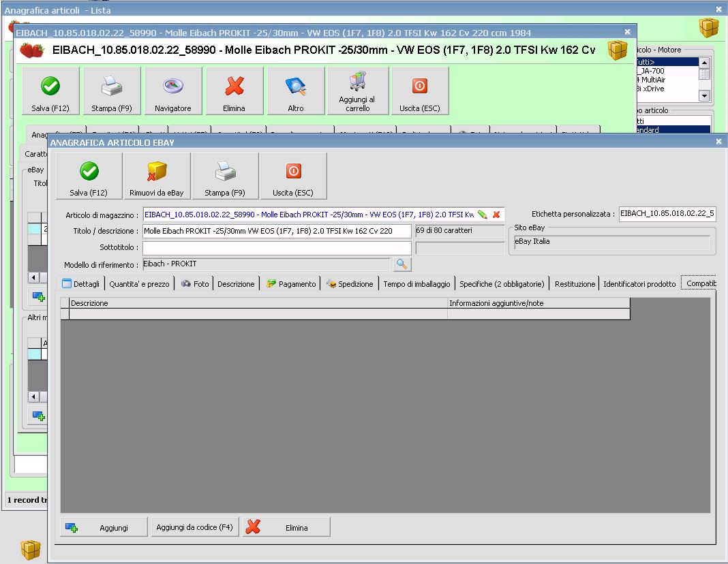Click the Titolo / descrizione input field

277,231
